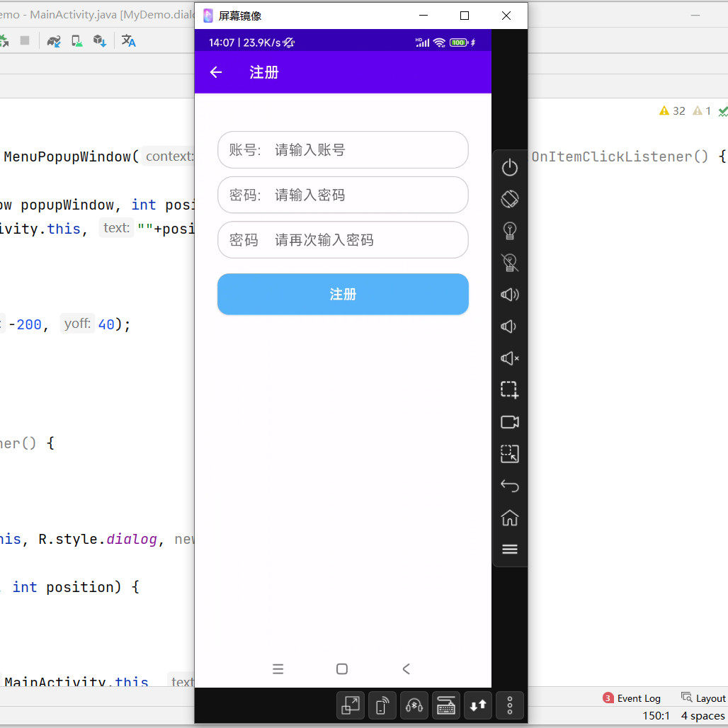Tap the phone home square navigation button
The height and width of the screenshot is (728, 728).
(342, 669)
